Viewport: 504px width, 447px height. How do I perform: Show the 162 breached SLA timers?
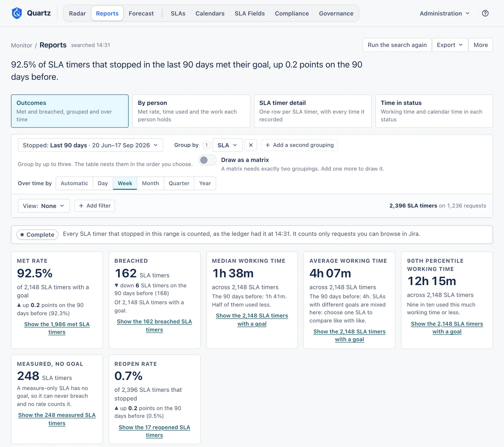click(x=154, y=325)
